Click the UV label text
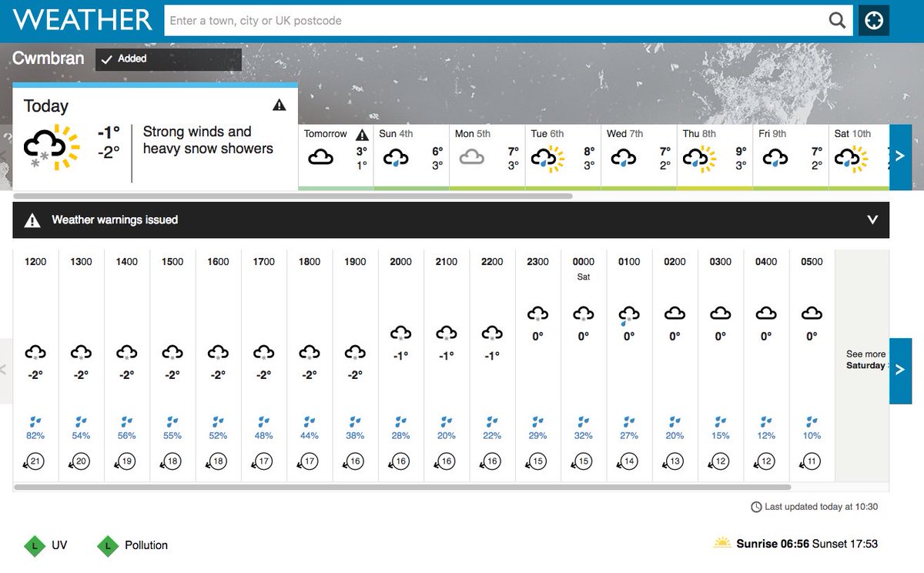 click(59, 545)
